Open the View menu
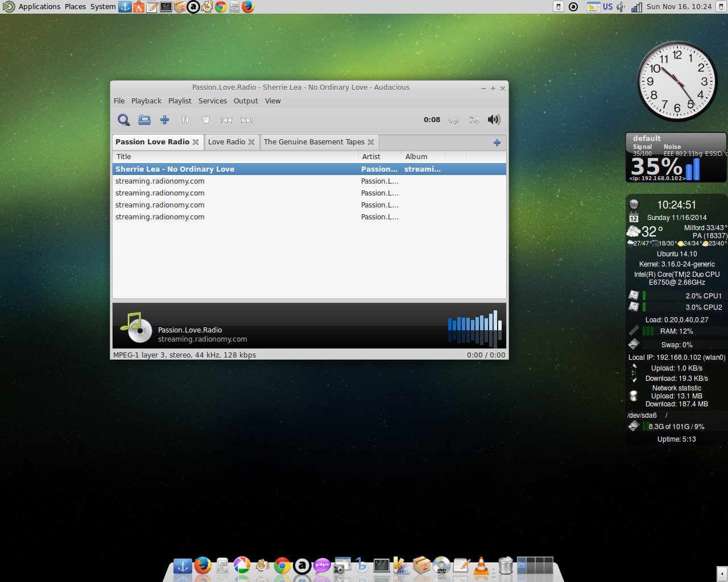Screen dimensions: 728x582 (x=273, y=101)
